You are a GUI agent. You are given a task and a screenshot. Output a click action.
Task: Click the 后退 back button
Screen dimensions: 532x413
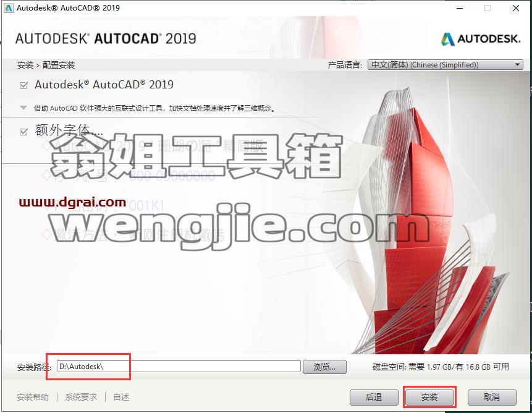point(374,397)
